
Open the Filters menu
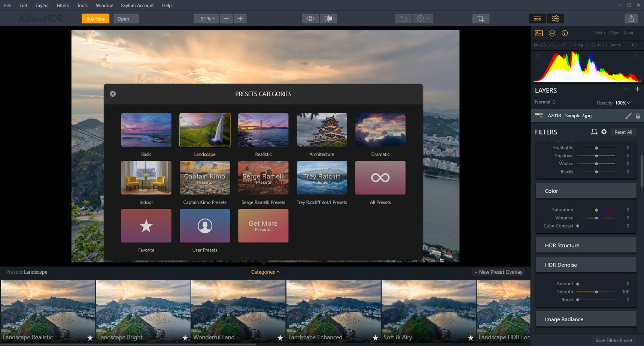pyautogui.click(x=63, y=5)
